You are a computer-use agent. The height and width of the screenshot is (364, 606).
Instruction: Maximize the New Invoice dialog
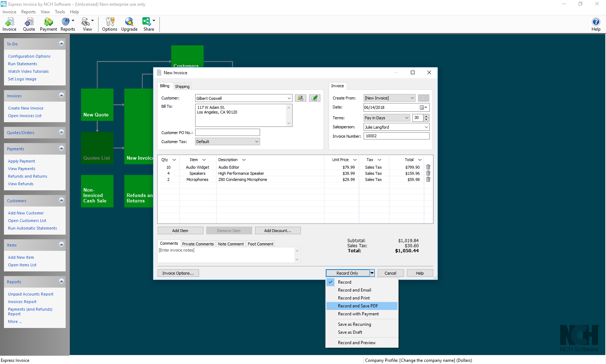point(413,72)
